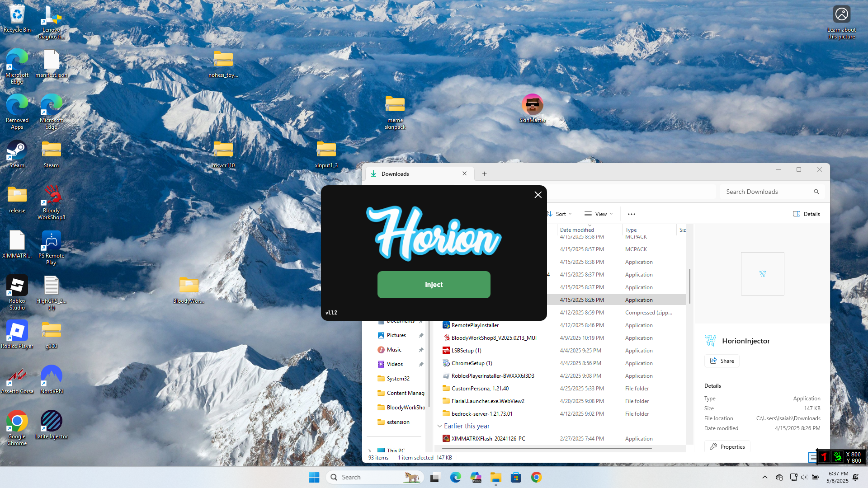Sort by the Date modified column header

[x=577, y=230]
